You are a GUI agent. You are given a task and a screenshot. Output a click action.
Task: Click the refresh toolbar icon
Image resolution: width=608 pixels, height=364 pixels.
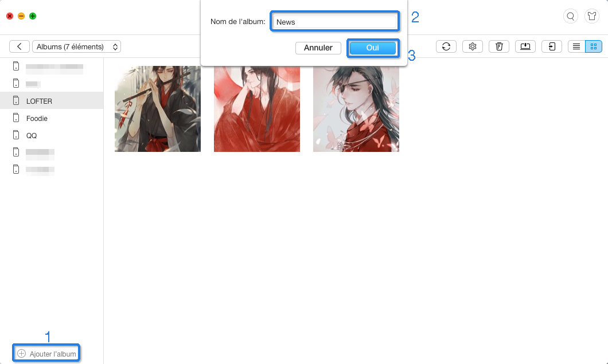pyautogui.click(x=446, y=46)
